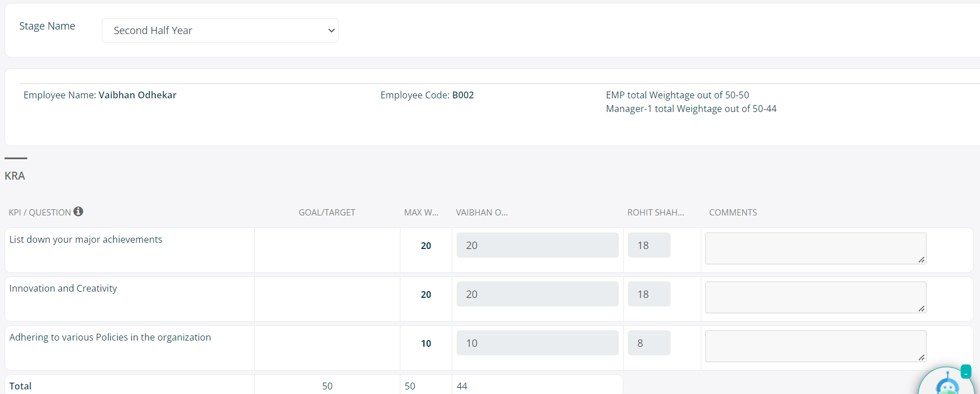Click resize handle of Policies comment box

pos(921,358)
